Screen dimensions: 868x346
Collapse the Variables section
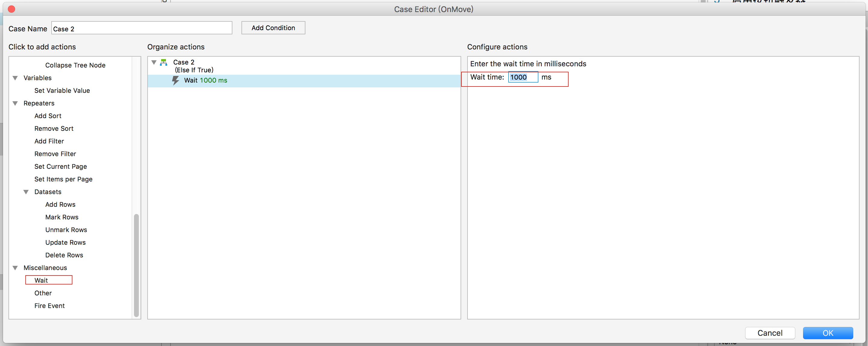(x=15, y=78)
